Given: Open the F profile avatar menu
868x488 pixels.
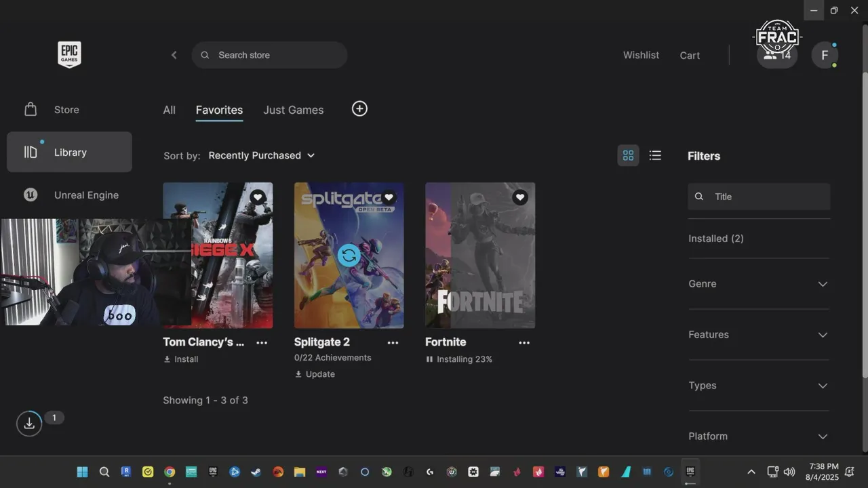Looking at the screenshot, I should [825, 56].
